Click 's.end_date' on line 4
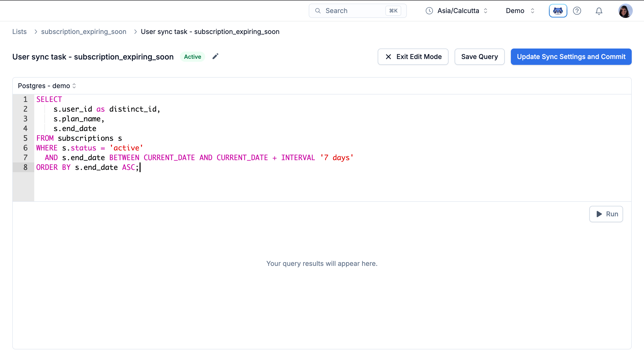 [x=75, y=128]
